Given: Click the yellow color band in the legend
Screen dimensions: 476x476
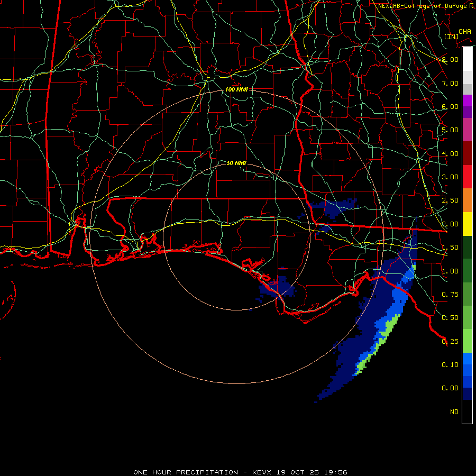Looking at the screenshot, I should [x=467, y=224].
